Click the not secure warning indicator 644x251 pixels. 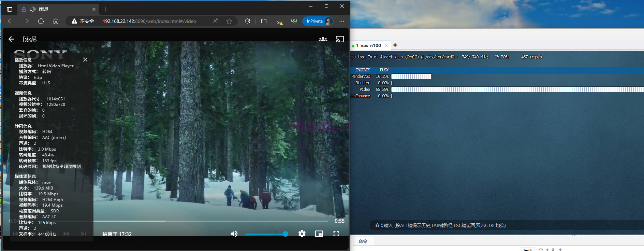[x=83, y=21]
